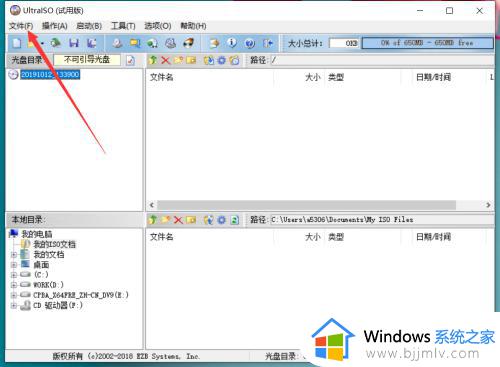
Task: Click the Exit door icon in toolbar
Action: (x=268, y=43)
